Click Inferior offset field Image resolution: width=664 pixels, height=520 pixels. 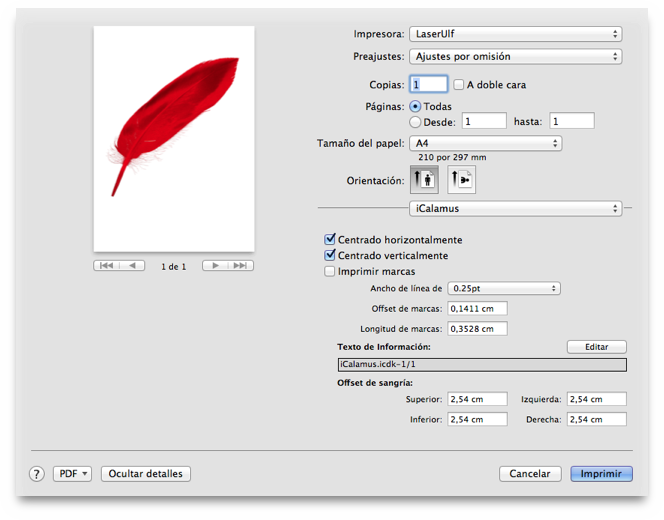[x=477, y=419]
